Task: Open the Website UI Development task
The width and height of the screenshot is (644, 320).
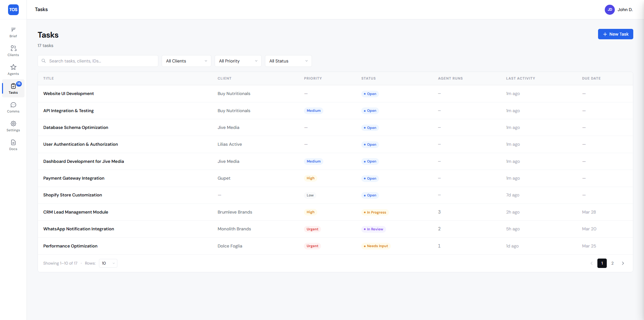Action: tap(68, 94)
